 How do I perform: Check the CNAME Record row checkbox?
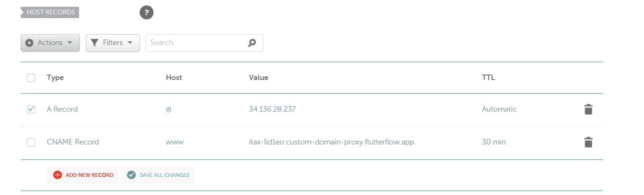tap(31, 142)
